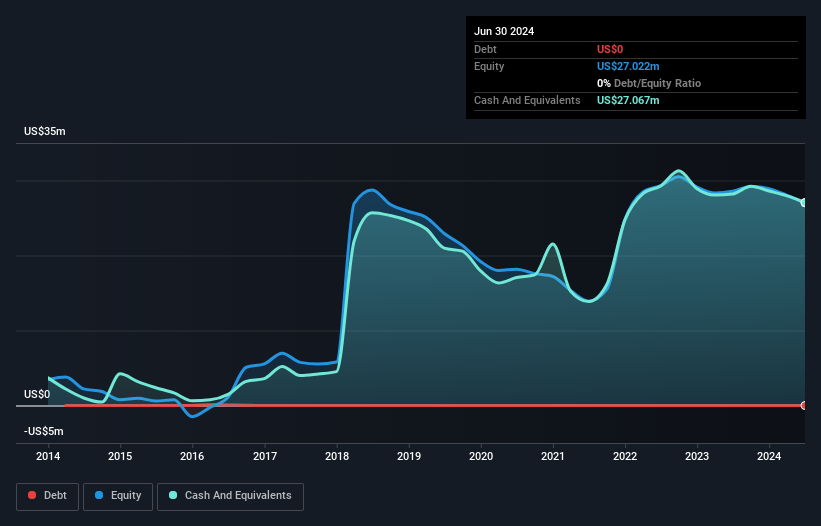Select the 2018 x-axis label

337,456
